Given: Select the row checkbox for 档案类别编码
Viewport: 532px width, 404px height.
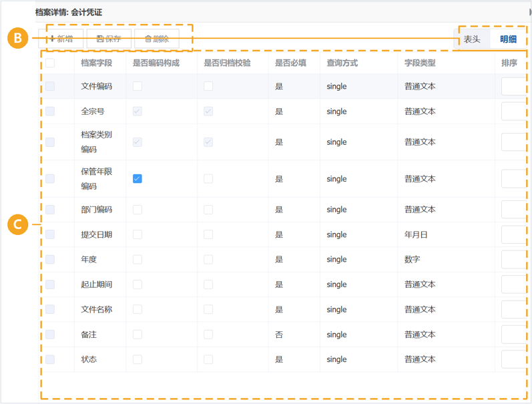Looking at the screenshot, I should tap(50, 142).
